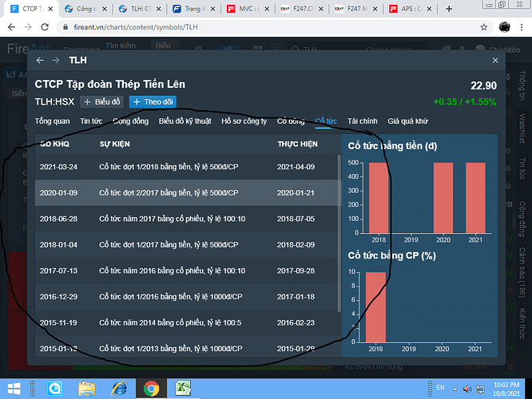Image resolution: width=532 pixels, height=399 pixels.
Task: Select the 2018-01-04 dividend row
Action: pos(187,245)
